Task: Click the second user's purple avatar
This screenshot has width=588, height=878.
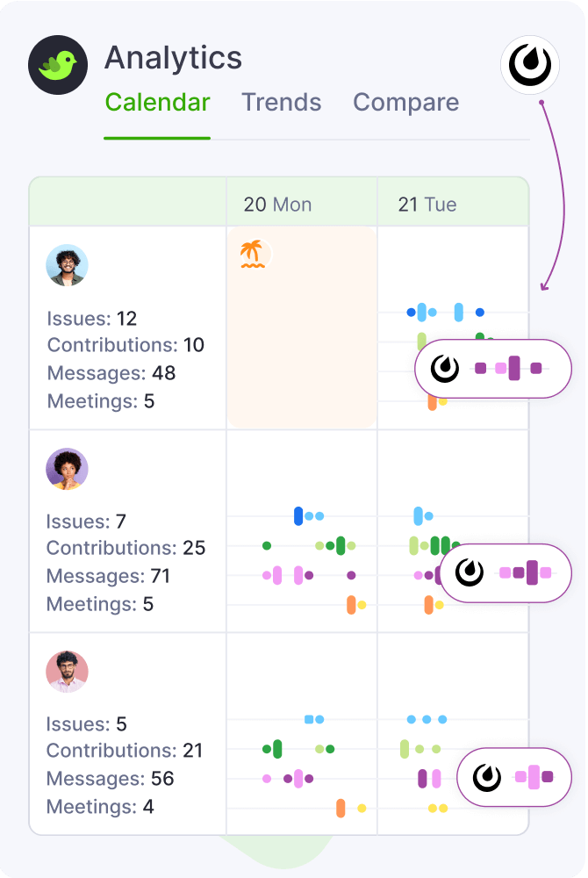Action: click(x=67, y=469)
